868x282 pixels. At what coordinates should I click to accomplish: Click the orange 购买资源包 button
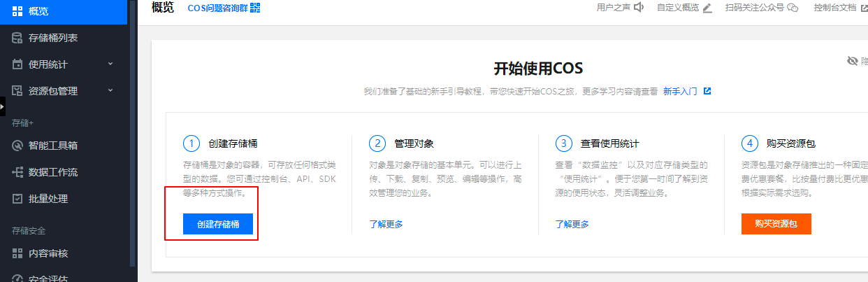(x=776, y=225)
